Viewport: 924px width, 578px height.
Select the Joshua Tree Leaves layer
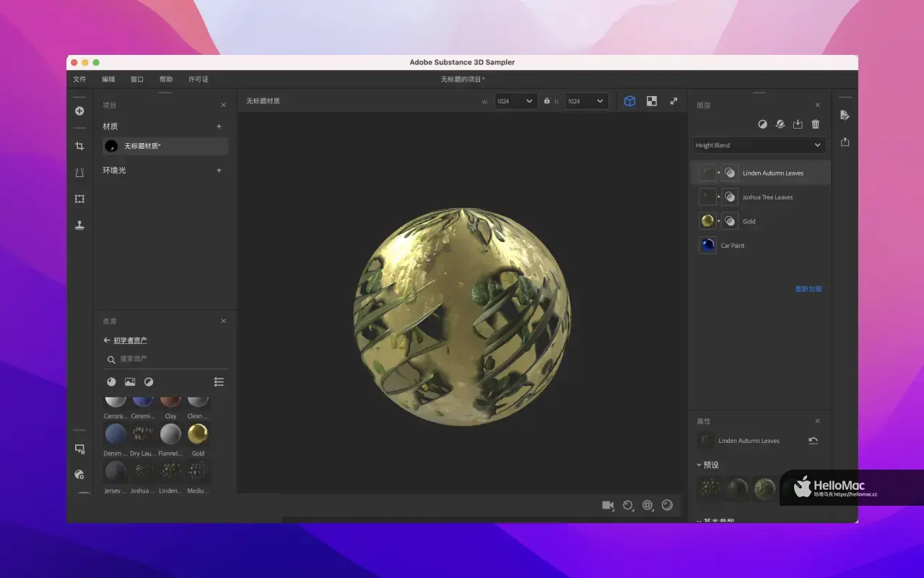759,197
